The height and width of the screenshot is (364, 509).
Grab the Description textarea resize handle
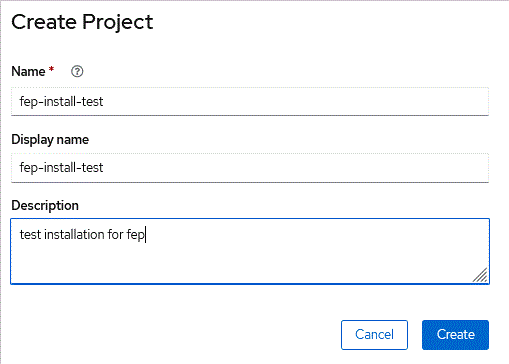tap(480, 275)
